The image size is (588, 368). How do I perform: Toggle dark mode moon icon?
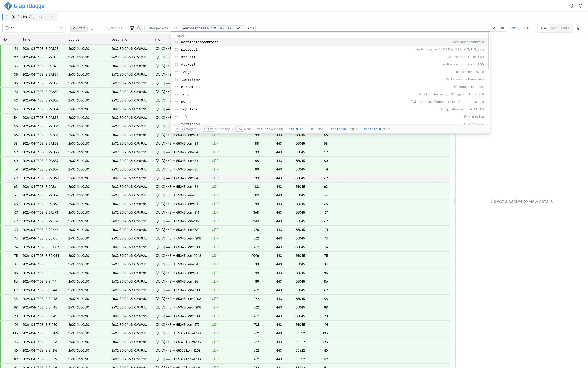[x=571, y=6]
